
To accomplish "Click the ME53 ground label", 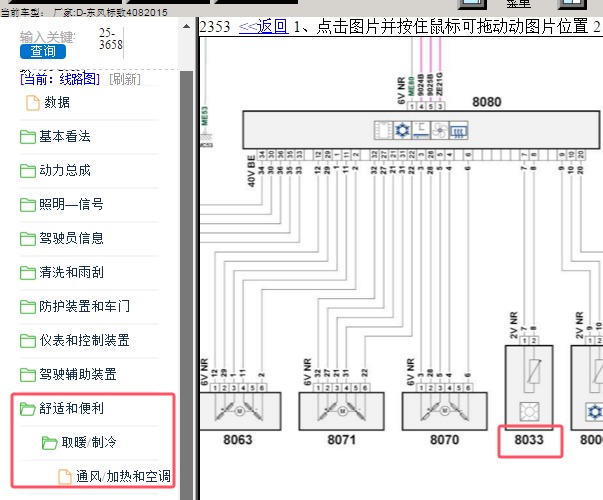I will pyautogui.click(x=205, y=116).
